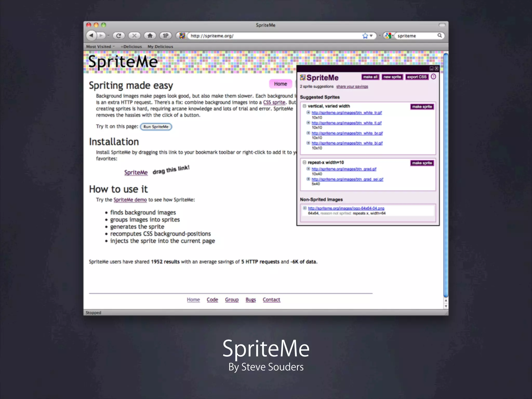Make sprite for repeat-x width=10 group
532x399 pixels.
[422, 163]
